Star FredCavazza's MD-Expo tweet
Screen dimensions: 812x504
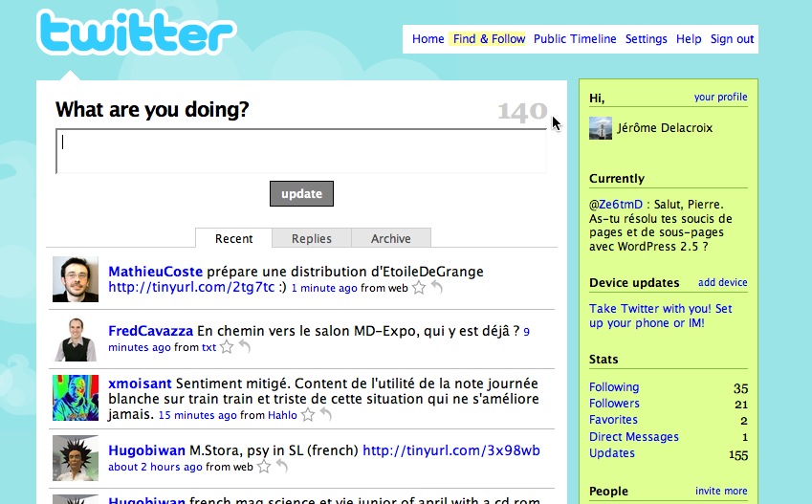(227, 347)
